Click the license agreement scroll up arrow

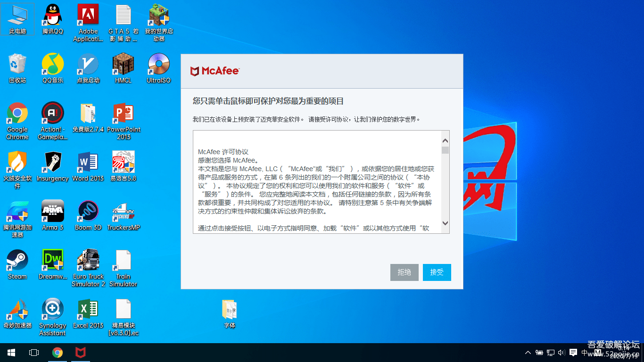(445, 140)
